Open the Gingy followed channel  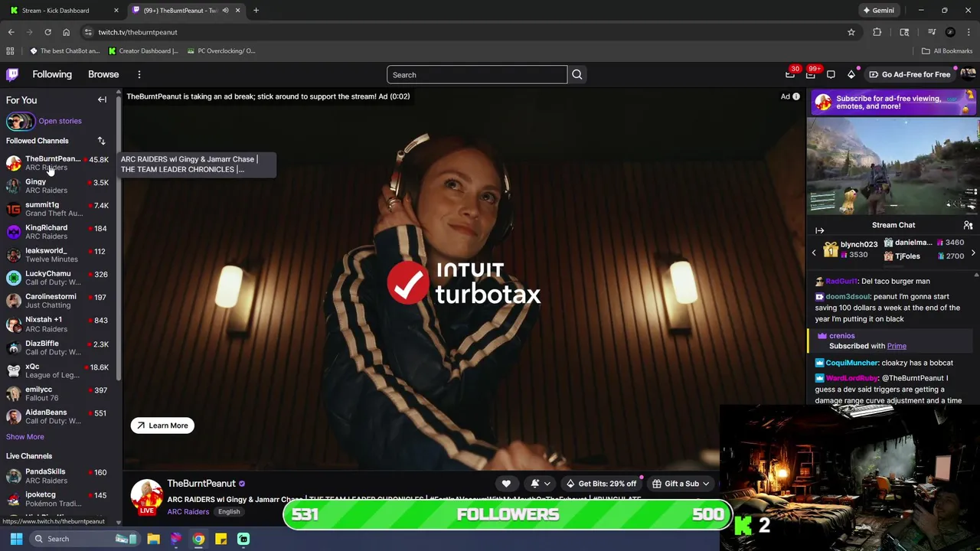pos(60,186)
